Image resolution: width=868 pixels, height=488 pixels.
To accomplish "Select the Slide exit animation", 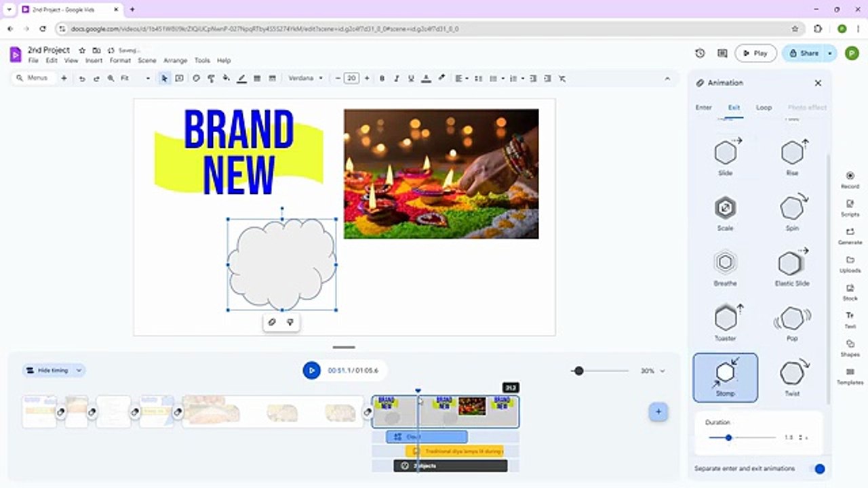I will [x=726, y=157].
